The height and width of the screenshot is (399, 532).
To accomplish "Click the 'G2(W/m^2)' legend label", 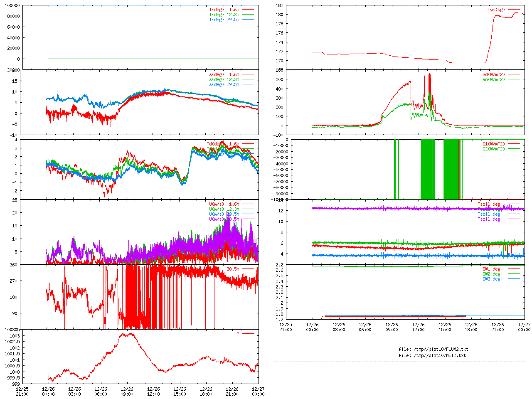I will (494, 149).
